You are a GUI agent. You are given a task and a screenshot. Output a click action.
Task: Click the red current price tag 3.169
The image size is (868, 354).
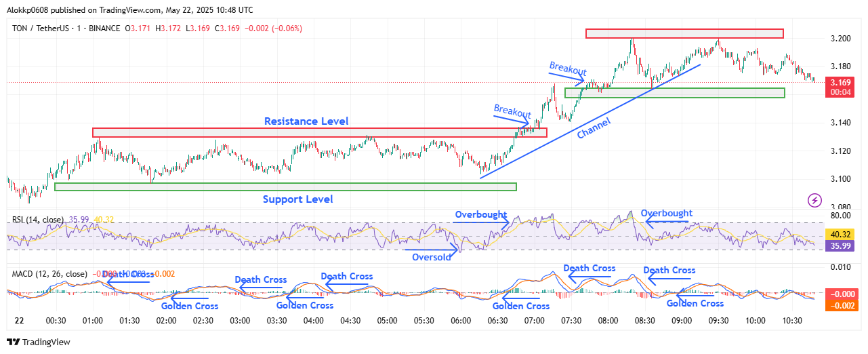click(840, 83)
